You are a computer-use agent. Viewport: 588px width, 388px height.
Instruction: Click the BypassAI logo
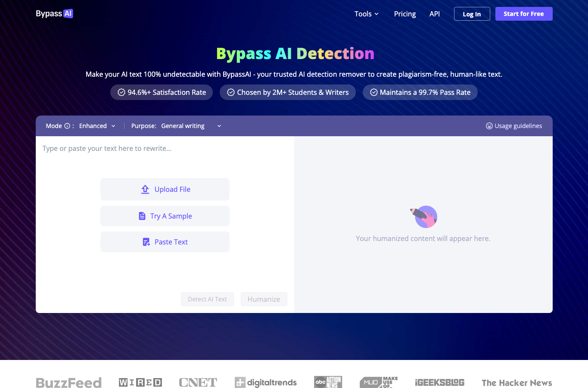coord(54,14)
